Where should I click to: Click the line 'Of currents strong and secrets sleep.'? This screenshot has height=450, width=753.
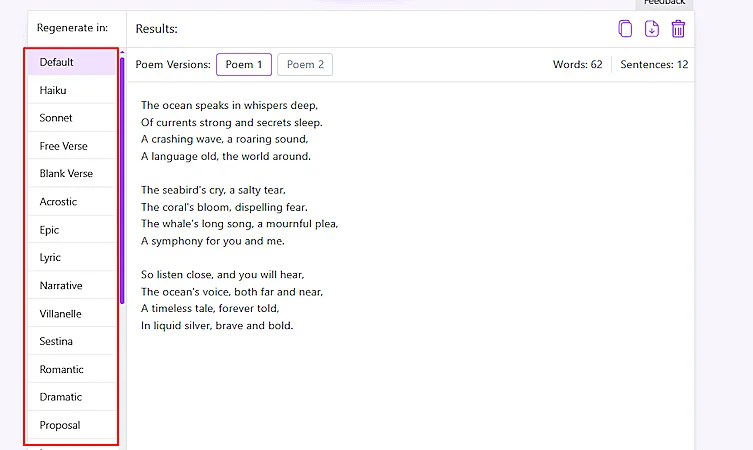[x=231, y=122]
